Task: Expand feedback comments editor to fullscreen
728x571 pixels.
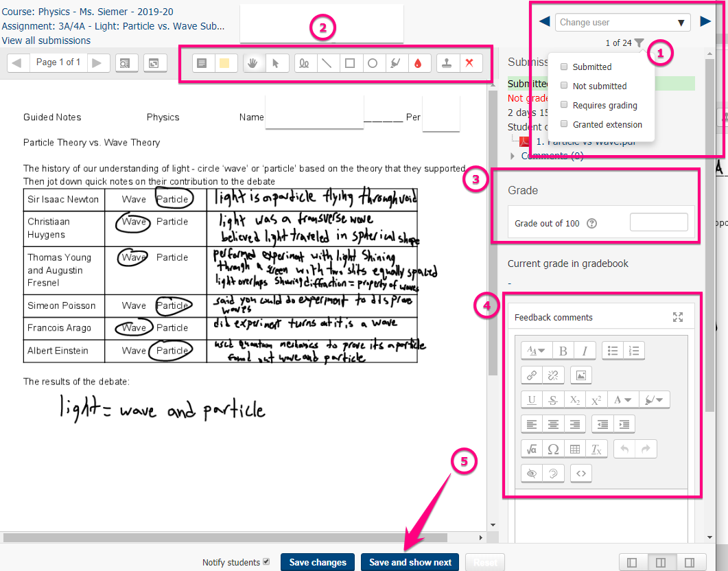Action: pyautogui.click(x=678, y=317)
